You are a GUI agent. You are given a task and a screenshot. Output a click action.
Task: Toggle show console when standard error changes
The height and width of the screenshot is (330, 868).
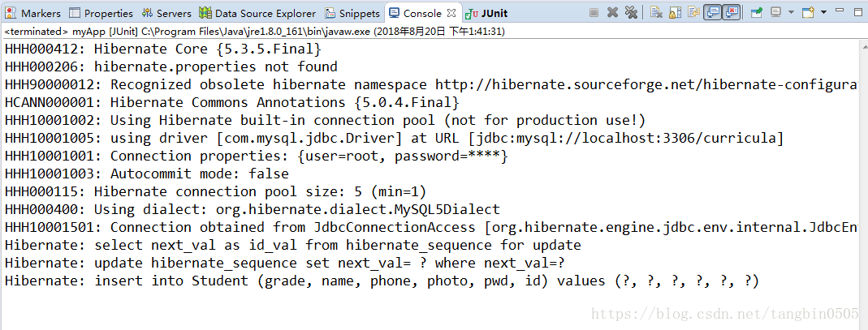coord(732,13)
